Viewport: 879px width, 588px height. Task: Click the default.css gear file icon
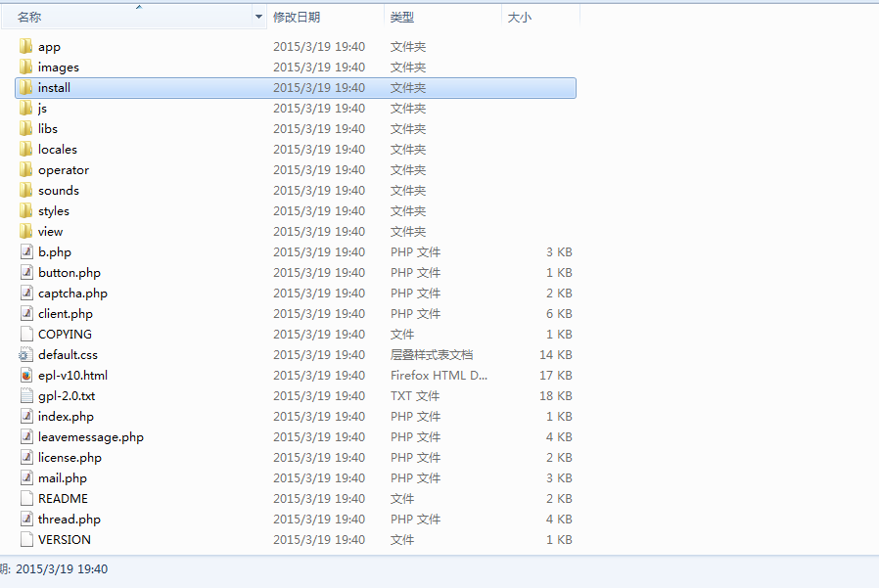(25, 355)
